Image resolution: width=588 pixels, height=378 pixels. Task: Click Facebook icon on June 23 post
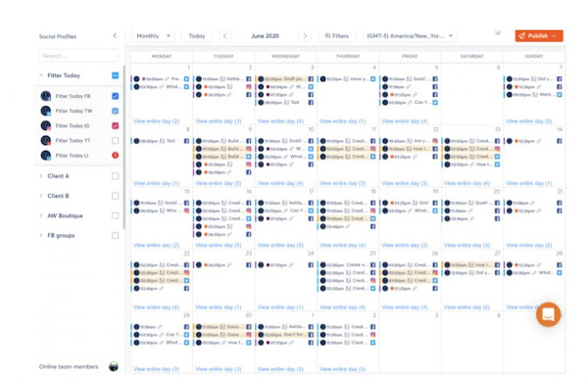pyautogui.click(x=248, y=264)
